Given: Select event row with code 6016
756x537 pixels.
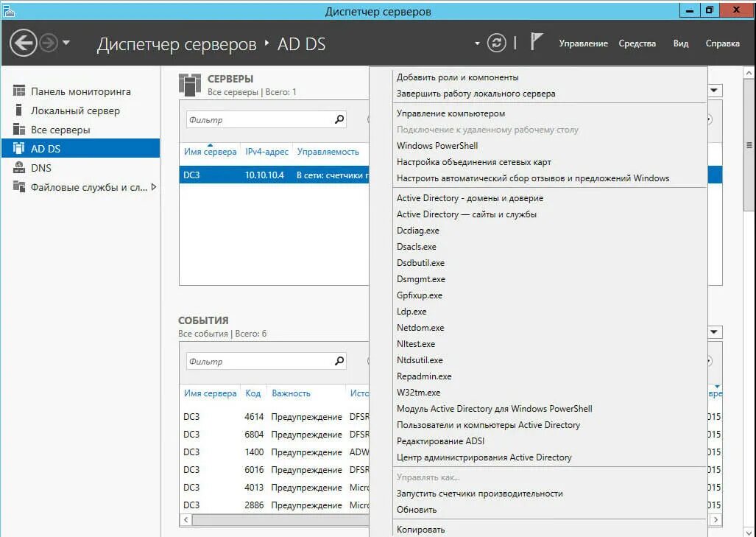Looking at the screenshot, I should (x=275, y=470).
